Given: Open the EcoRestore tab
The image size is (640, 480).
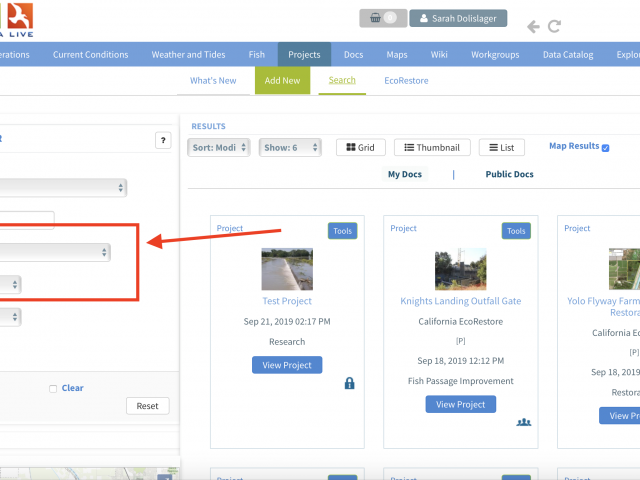Looking at the screenshot, I should [x=406, y=80].
